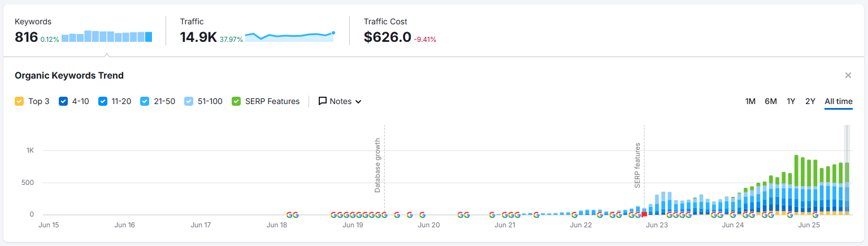Select the All time range tab

[838, 101]
